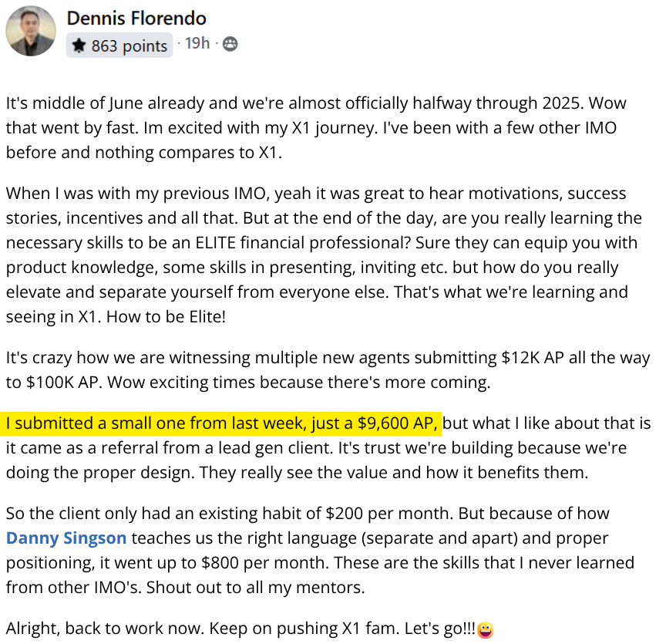Click the yellow highlighted sentence
Screen dimensions: 666x644
(x=224, y=423)
